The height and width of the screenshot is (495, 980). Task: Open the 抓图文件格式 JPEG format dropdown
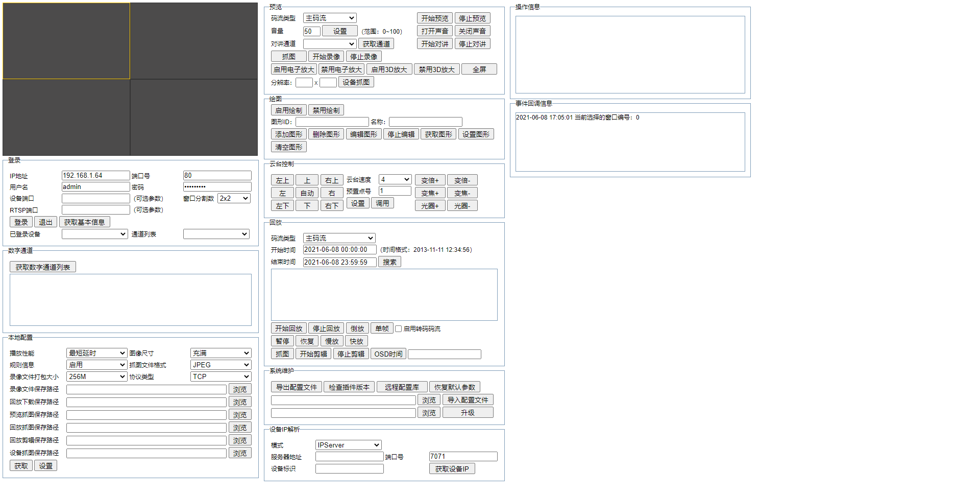tap(220, 364)
